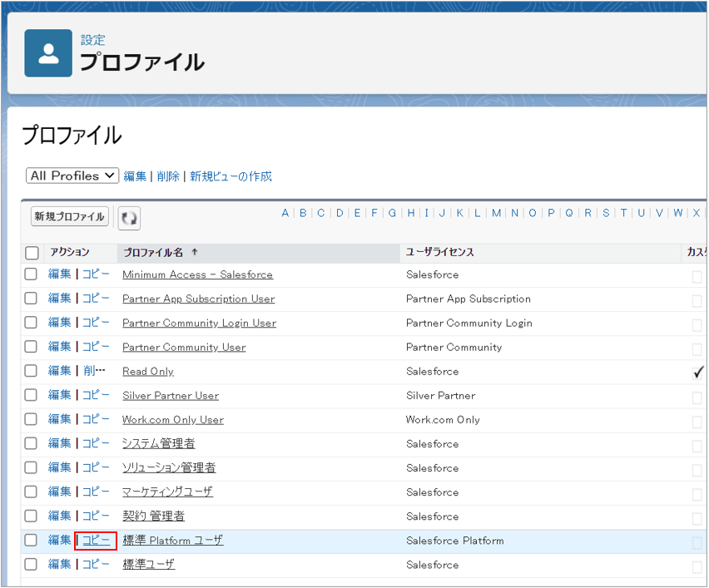Tick the checkbox next to Read Only
The height and width of the screenshot is (588, 709).
point(31,371)
